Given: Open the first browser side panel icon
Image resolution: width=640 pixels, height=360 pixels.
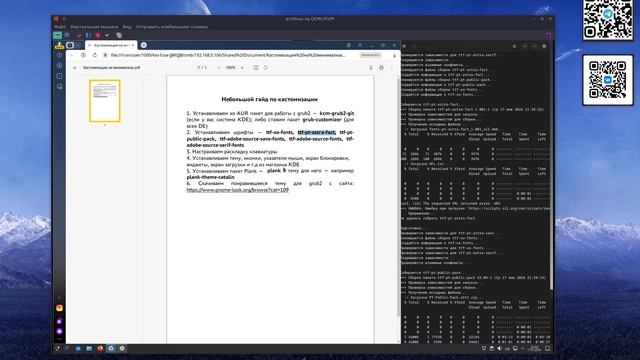Looking at the screenshot, I should (60, 55).
